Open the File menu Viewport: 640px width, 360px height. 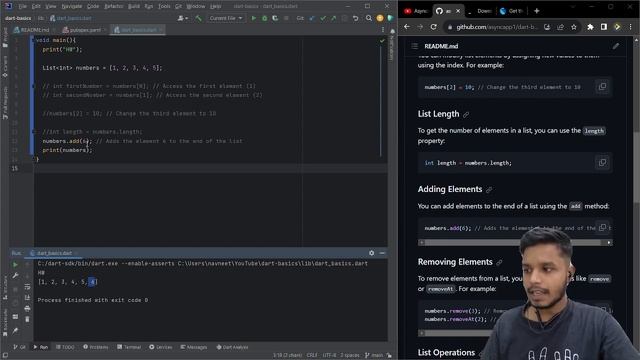click(x=22, y=6)
